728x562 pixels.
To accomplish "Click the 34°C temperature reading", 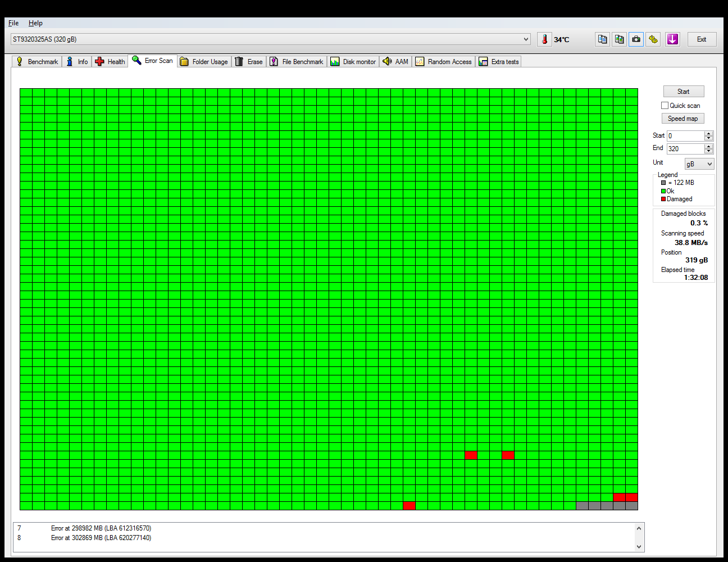I will pyautogui.click(x=562, y=39).
